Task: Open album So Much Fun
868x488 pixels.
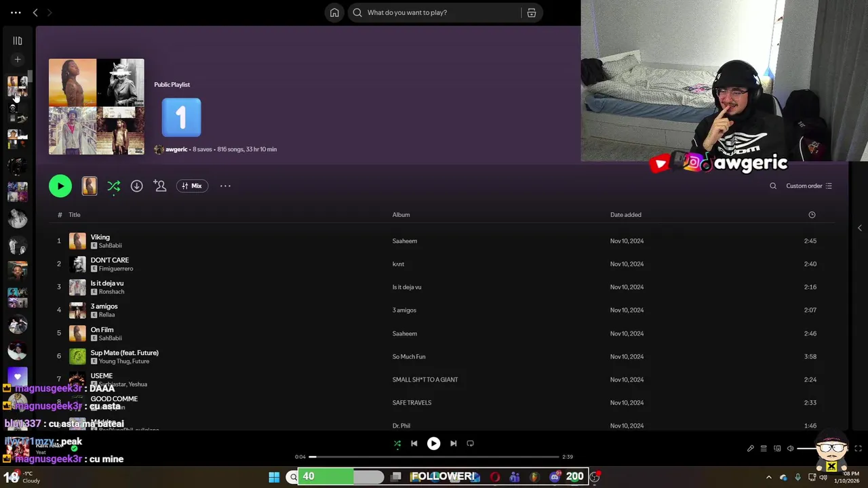Action: pyautogui.click(x=409, y=357)
